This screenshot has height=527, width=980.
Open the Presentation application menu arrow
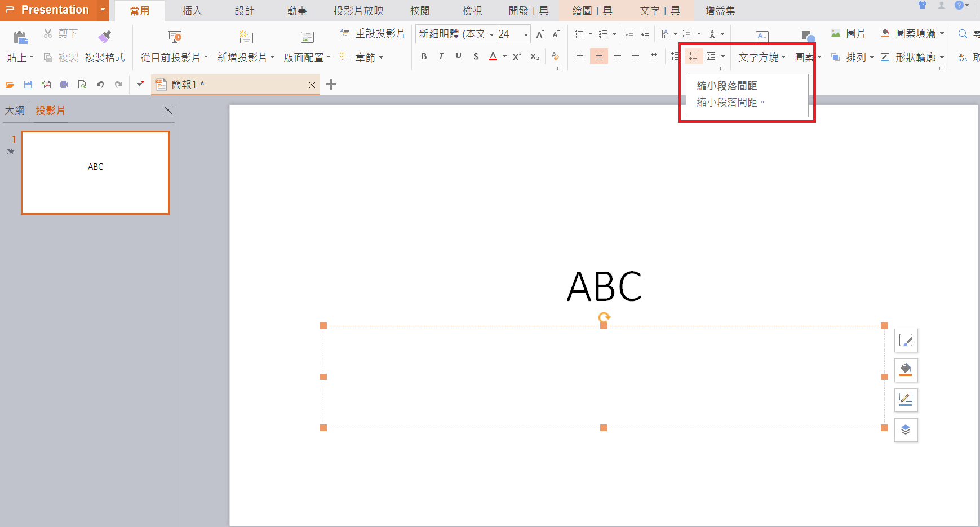click(x=103, y=10)
